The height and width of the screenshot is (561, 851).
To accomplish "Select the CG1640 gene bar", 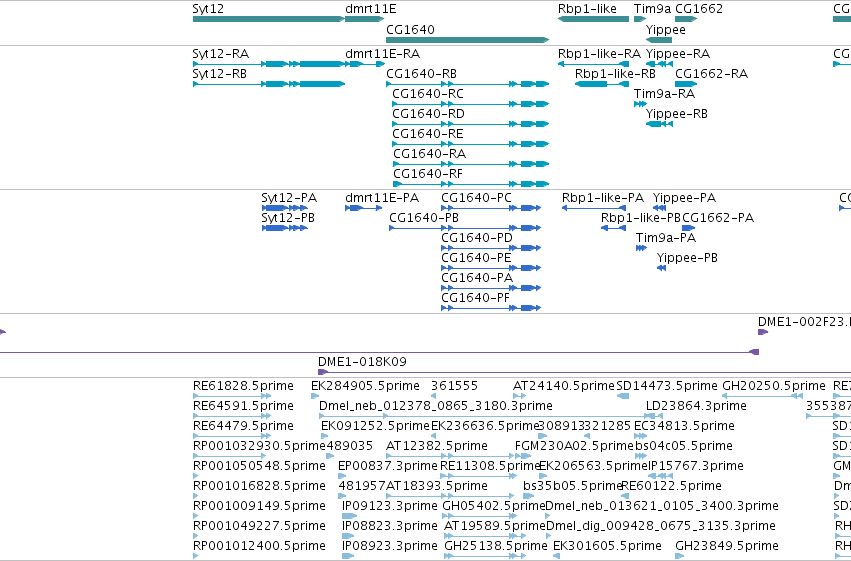I will [467, 40].
